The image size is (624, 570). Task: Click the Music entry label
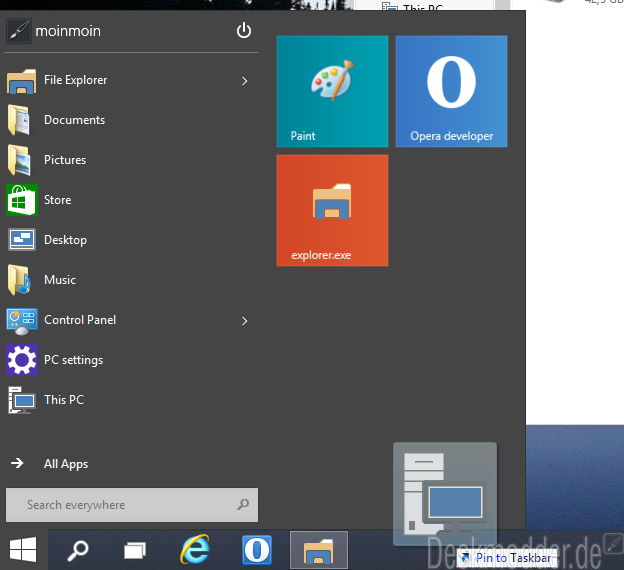click(60, 280)
